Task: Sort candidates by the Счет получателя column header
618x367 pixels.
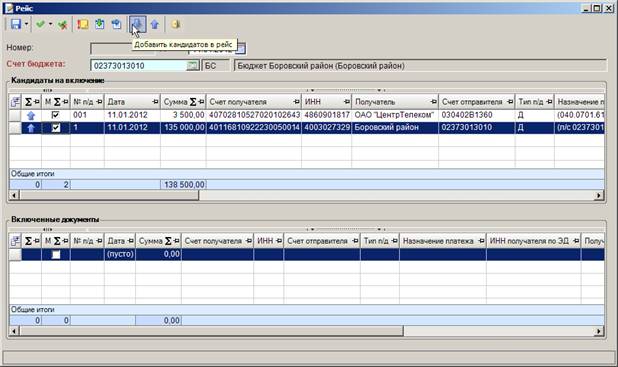Action: (254, 102)
